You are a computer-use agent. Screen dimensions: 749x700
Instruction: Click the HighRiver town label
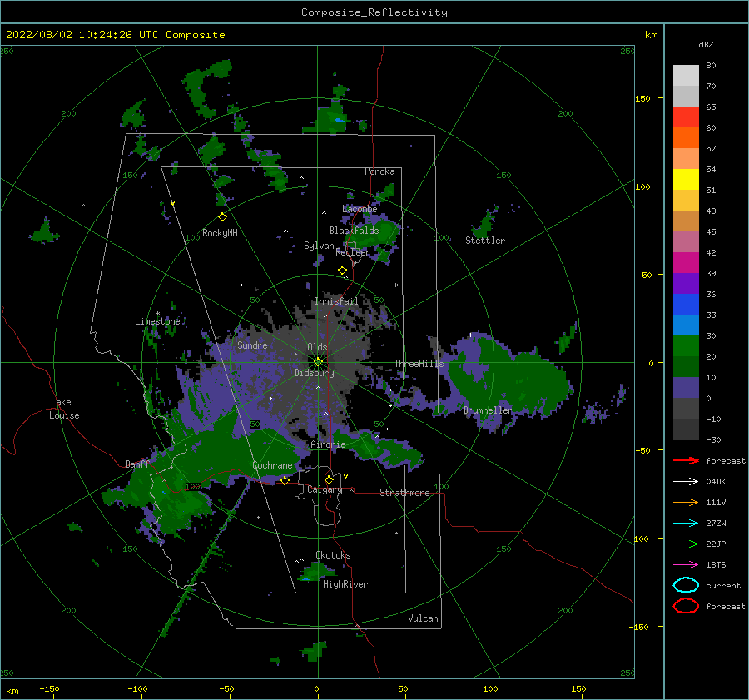click(x=345, y=585)
